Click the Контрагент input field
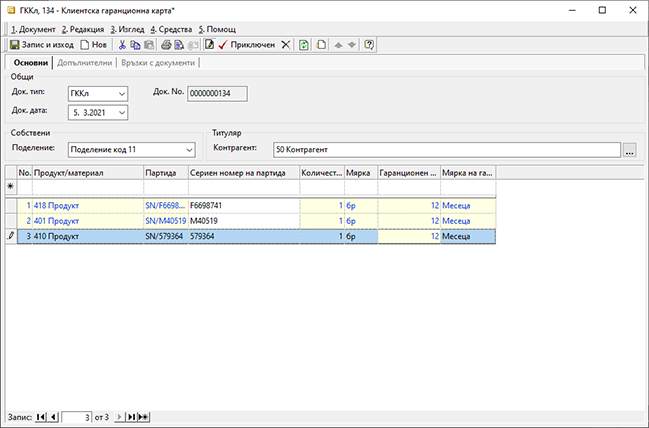The height and width of the screenshot is (428, 649). coord(447,150)
